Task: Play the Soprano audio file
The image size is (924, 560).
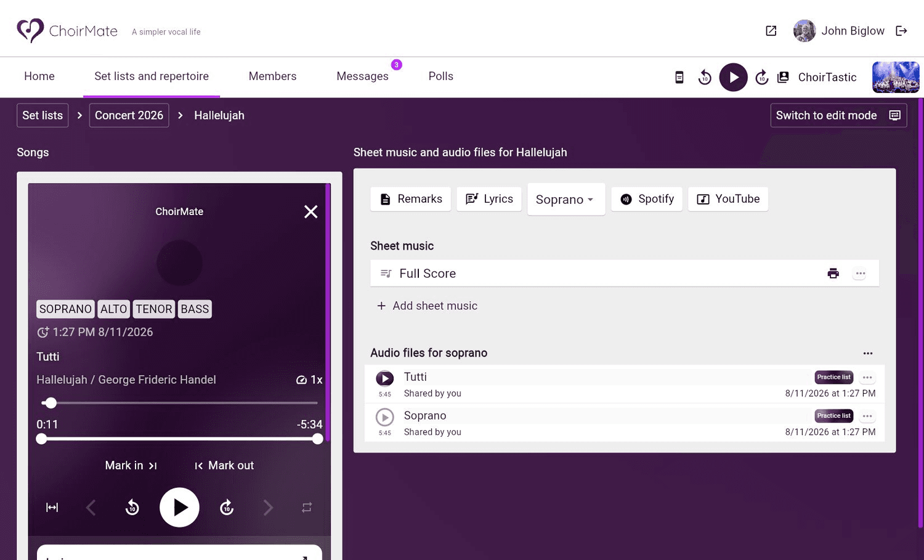Action: tap(385, 417)
